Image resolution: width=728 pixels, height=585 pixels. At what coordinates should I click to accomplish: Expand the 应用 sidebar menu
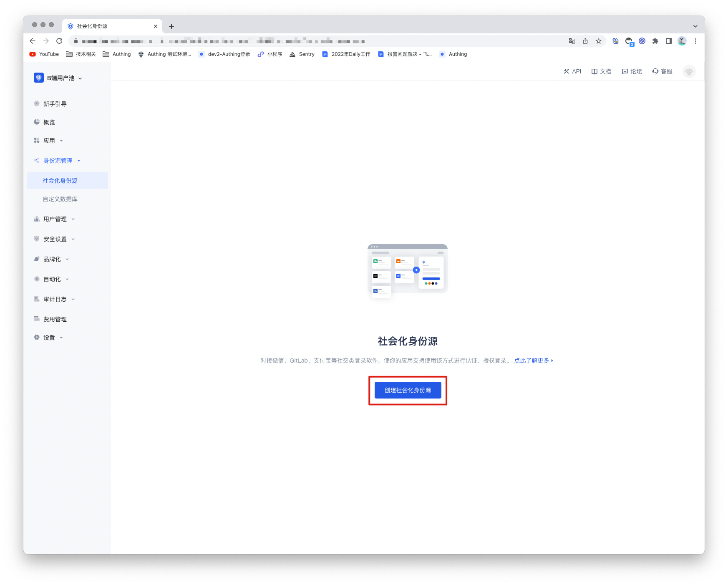tap(49, 141)
